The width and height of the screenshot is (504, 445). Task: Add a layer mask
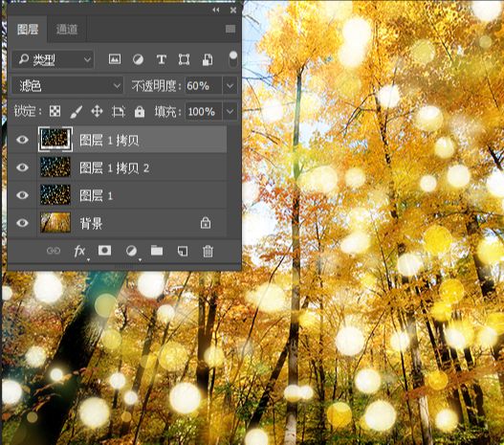[x=105, y=251]
